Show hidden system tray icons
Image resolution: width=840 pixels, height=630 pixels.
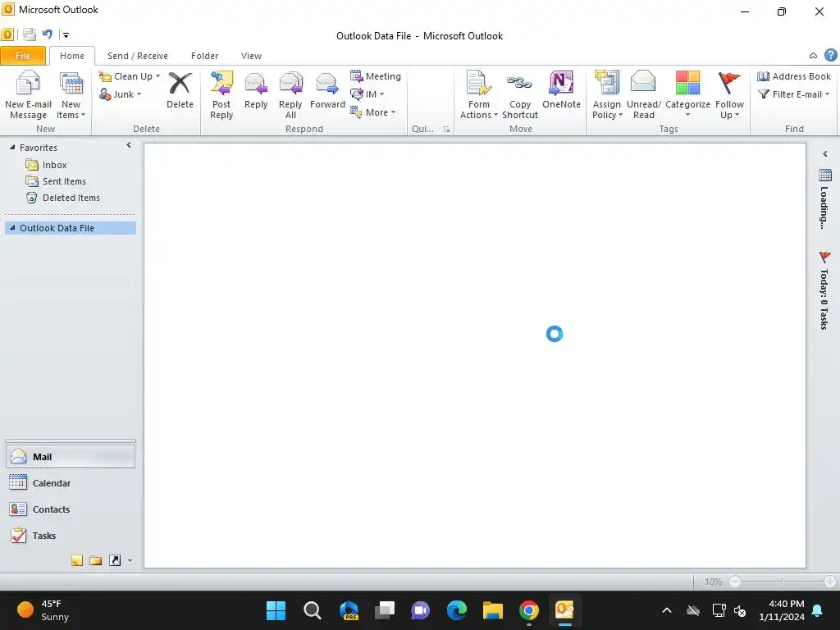point(667,610)
